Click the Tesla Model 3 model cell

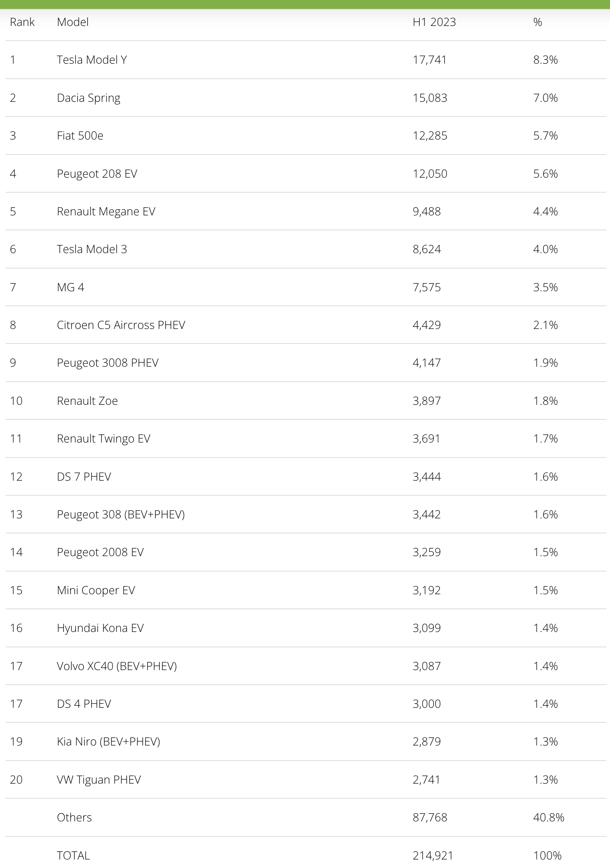pyautogui.click(x=92, y=249)
